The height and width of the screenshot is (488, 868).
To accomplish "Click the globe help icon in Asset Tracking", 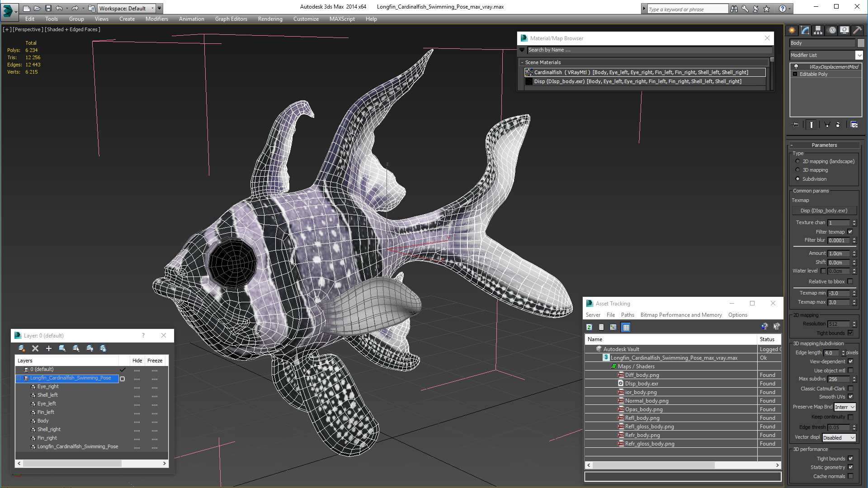I will 764,326.
